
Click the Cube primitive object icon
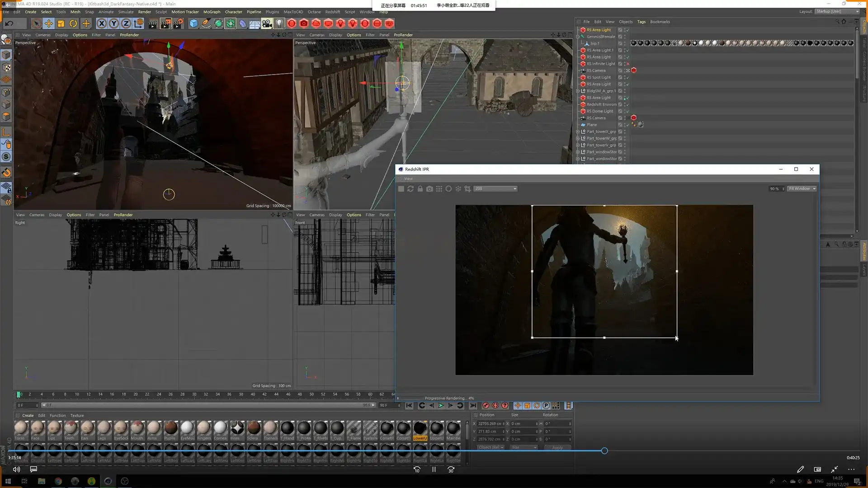(193, 23)
